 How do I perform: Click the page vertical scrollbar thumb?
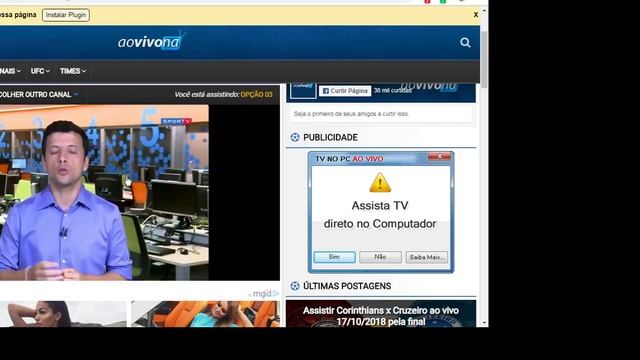click(x=484, y=59)
